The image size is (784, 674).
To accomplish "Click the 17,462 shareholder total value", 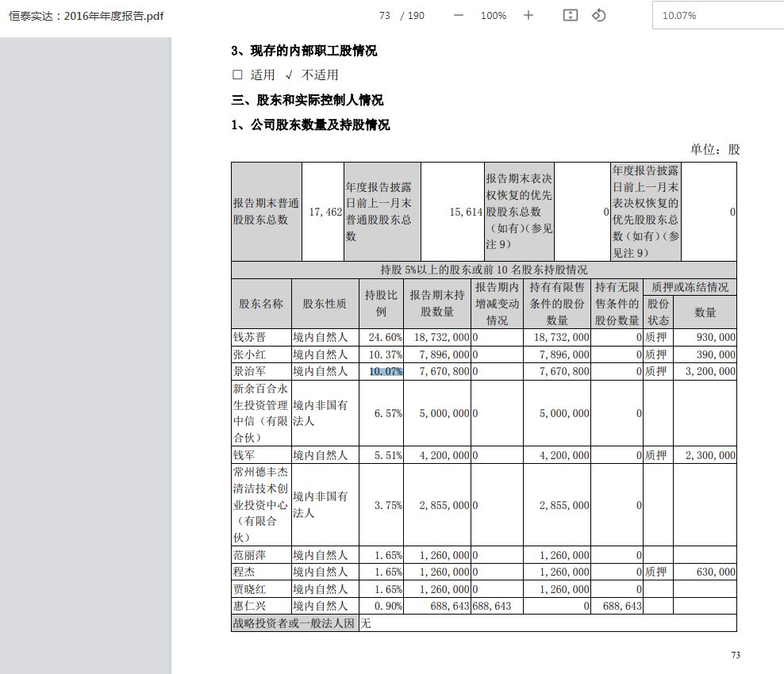I will coord(325,212).
